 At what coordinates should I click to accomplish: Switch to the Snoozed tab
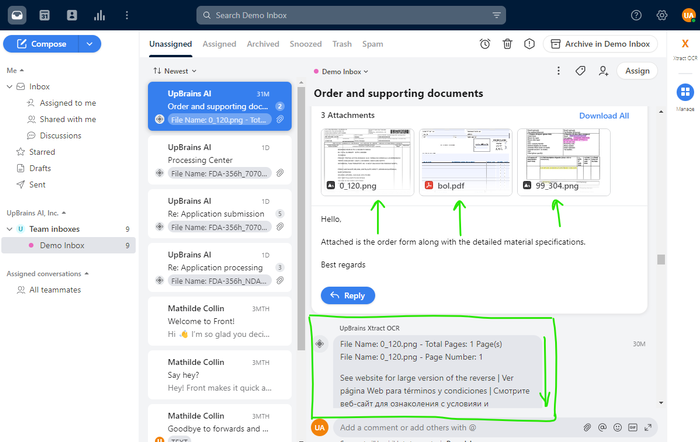(306, 44)
